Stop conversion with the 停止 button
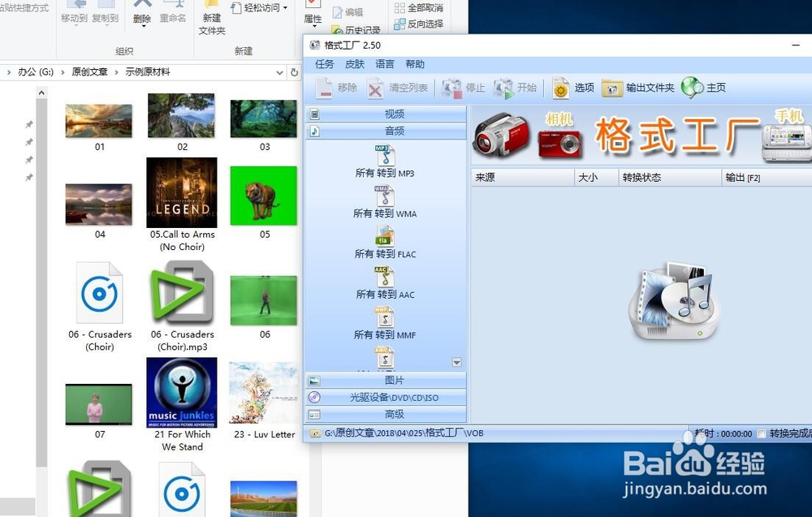 click(x=463, y=88)
